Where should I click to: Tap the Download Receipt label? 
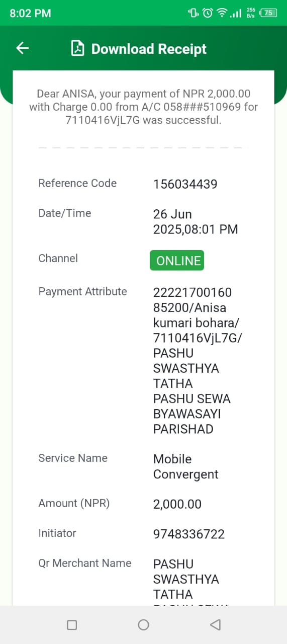coord(149,49)
